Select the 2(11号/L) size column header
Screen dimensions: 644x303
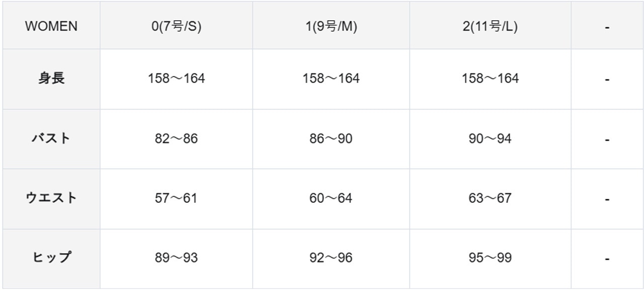[490, 27]
